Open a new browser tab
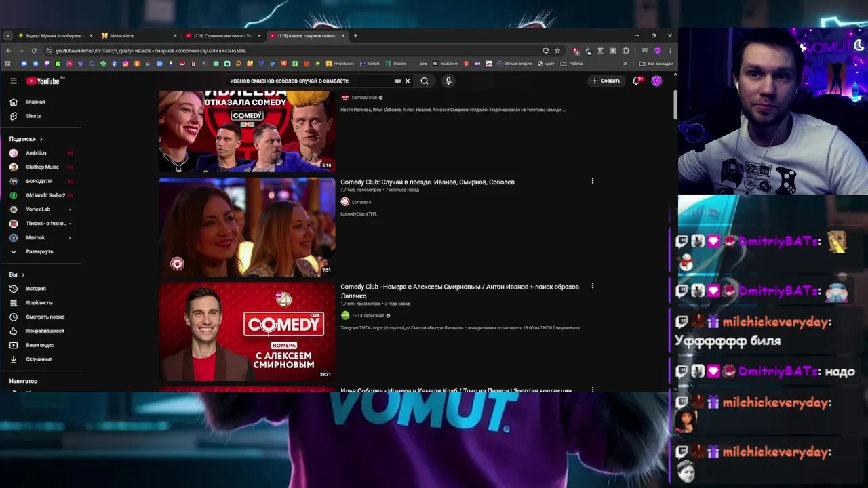Viewport: 868px width, 488px height. pyautogui.click(x=355, y=36)
